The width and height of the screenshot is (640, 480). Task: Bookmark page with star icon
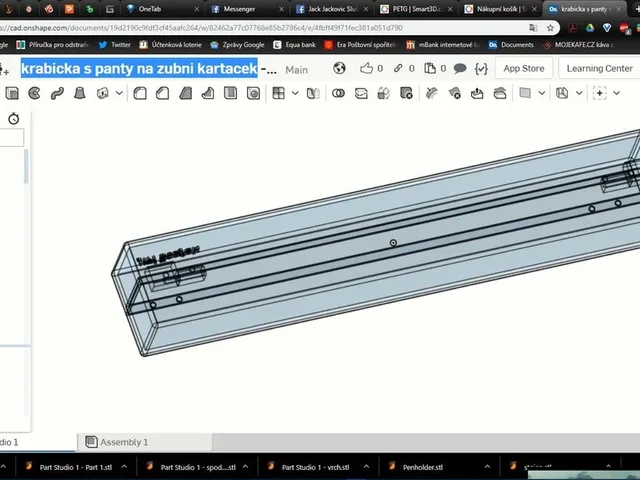550,28
